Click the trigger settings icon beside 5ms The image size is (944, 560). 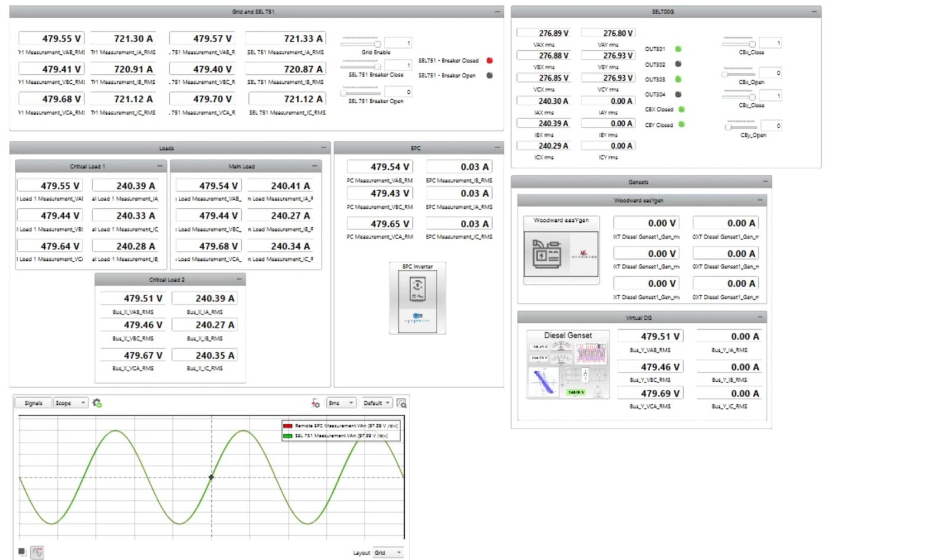[316, 403]
